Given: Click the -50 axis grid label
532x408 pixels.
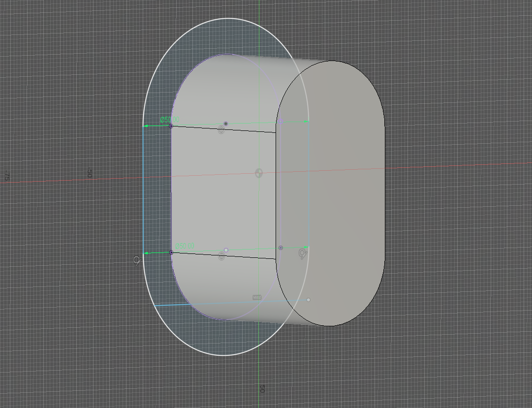Looking at the screenshot, I should 89,172.
